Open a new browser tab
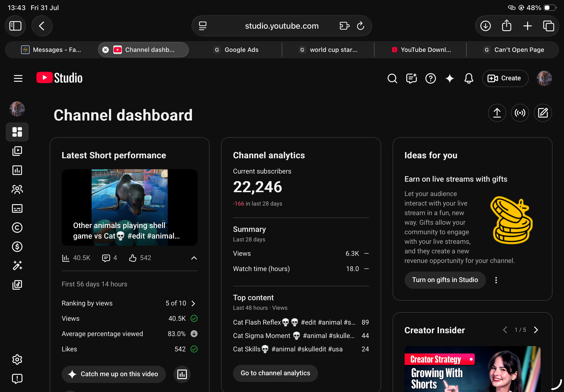 pos(527,26)
